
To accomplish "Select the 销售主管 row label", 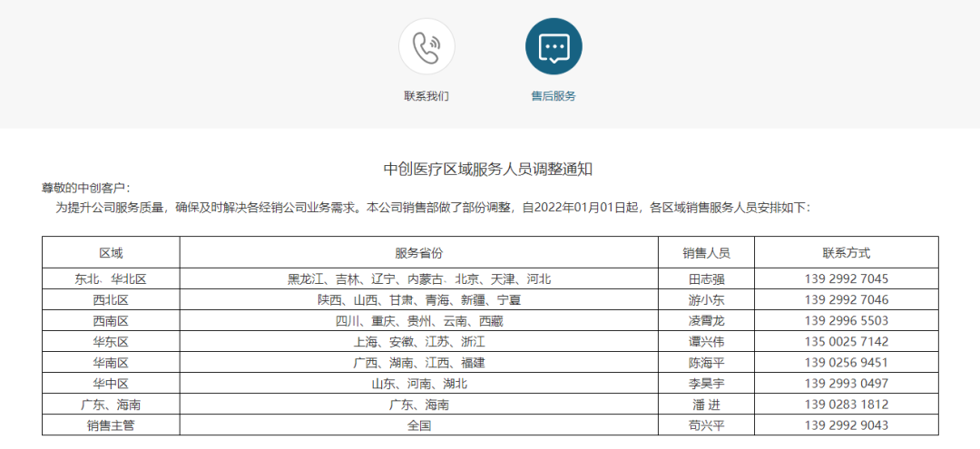I will click(x=111, y=425).
